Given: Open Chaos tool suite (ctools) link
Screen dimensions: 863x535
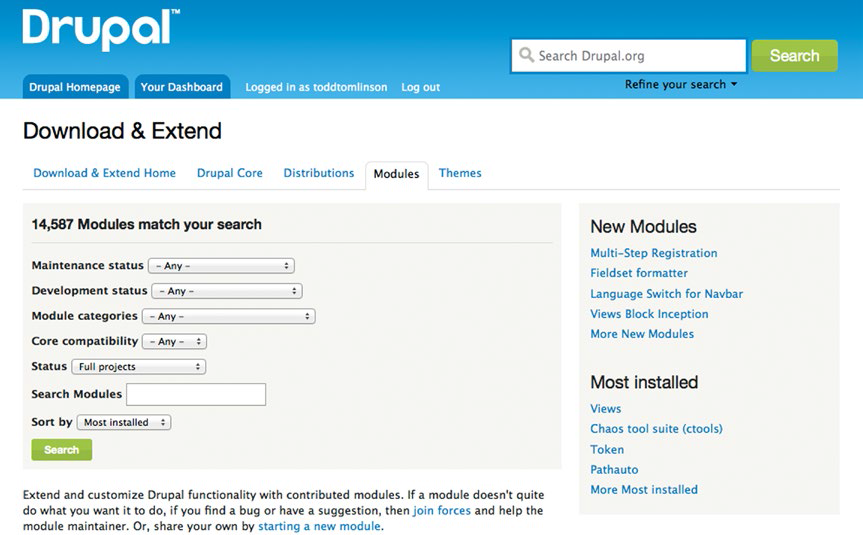Looking at the screenshot, I should [x=656, y=429].
